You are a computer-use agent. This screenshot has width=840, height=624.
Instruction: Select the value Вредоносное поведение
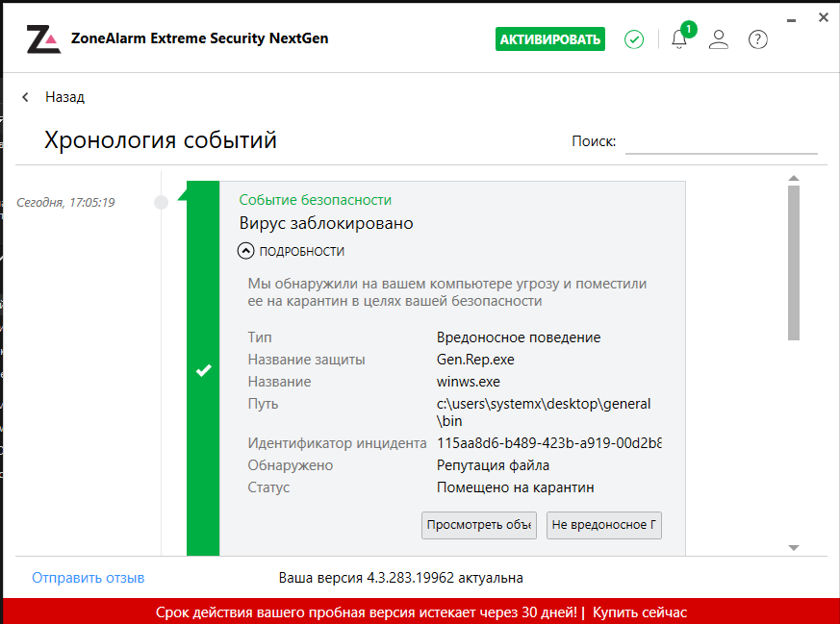click(x=519, y=337)
